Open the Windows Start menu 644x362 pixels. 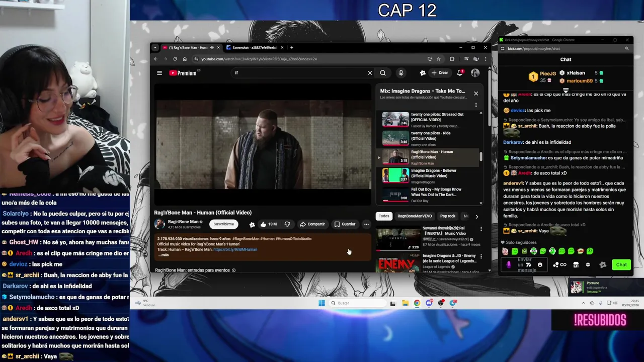[321, 303]
